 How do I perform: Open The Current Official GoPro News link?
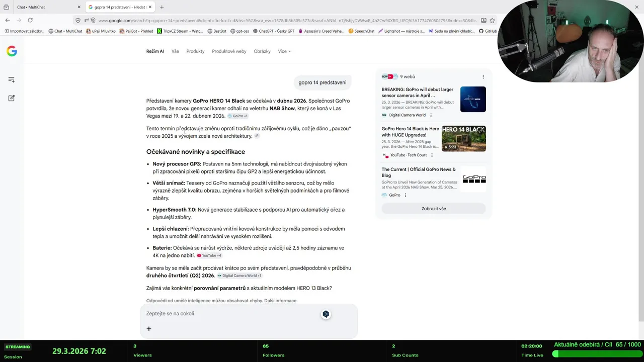[419, 172]
